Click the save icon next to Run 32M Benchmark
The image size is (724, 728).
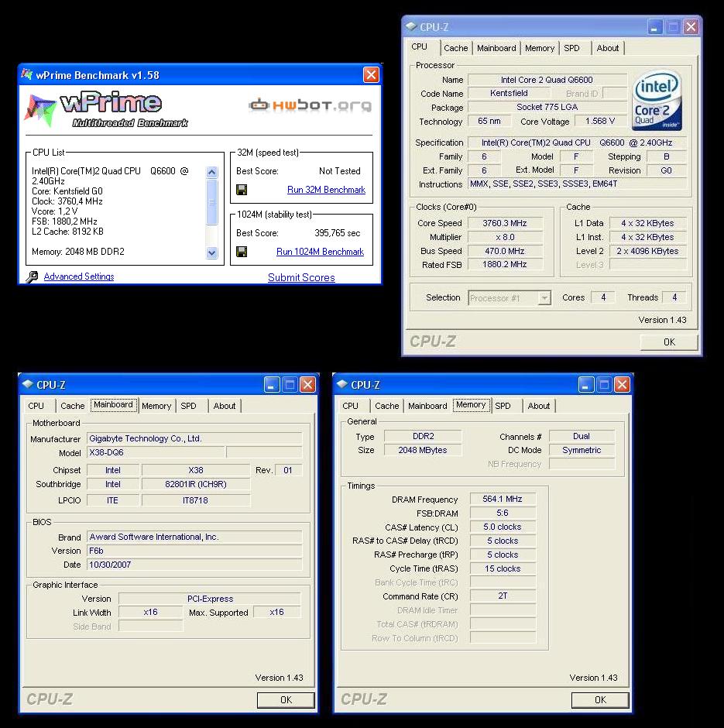coord(242,190)
